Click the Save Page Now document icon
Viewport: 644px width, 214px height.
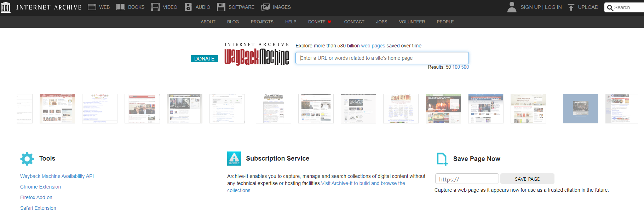[x=442, y=159]
